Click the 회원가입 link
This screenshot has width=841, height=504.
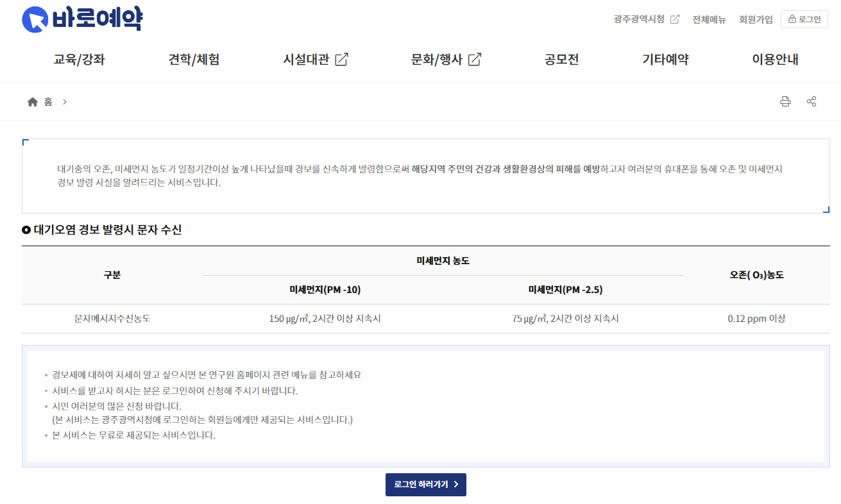pyautogui.click(x=756, y=19)
